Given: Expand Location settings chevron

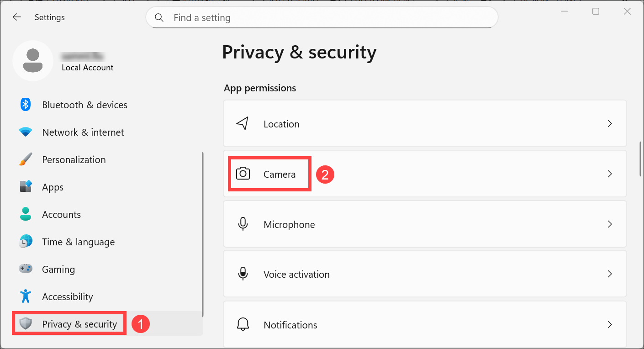Looking at the screenshot, I should coord(609,124).
